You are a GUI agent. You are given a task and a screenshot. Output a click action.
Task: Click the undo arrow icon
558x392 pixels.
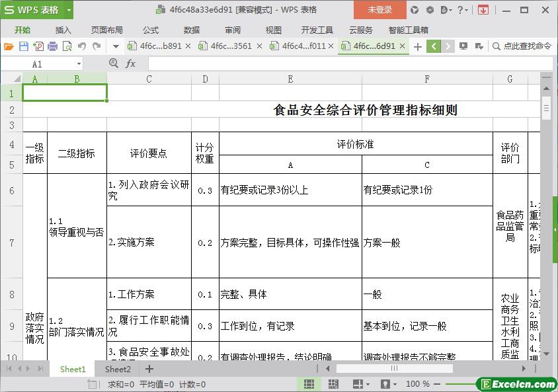[x=82, y=46]
